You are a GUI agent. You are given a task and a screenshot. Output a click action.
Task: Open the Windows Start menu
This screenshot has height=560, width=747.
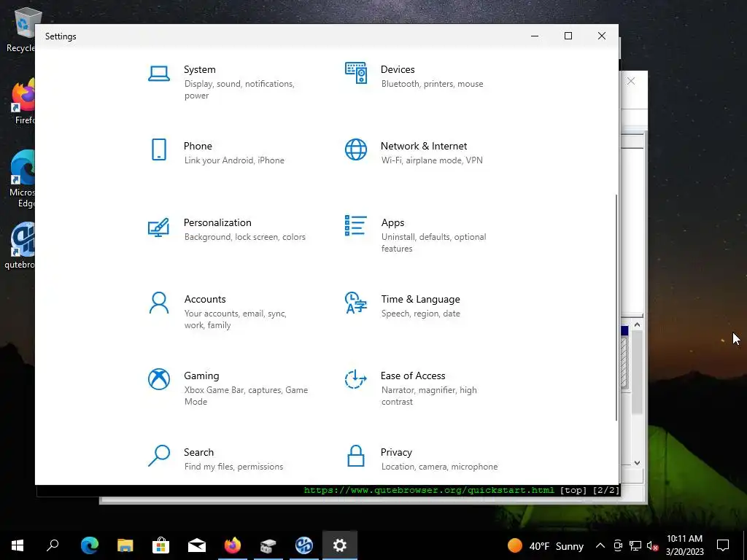[18, 545]
